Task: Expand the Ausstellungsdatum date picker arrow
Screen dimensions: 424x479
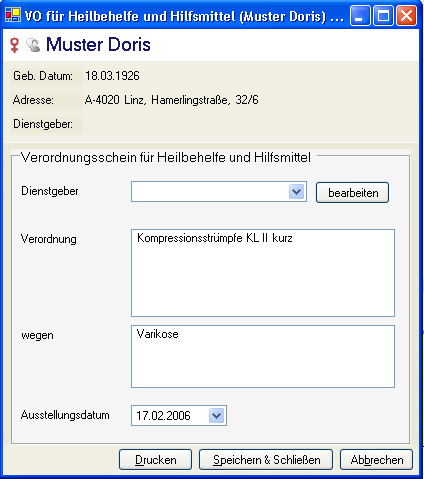Action: click(217, 415)
